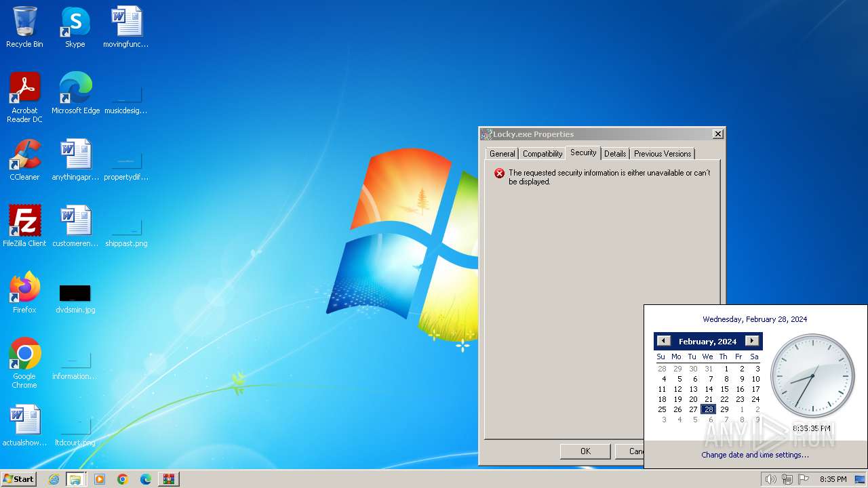Select February 22 in the calendar
The height and width of the screenshot is (488, 868).
[724, 399]
